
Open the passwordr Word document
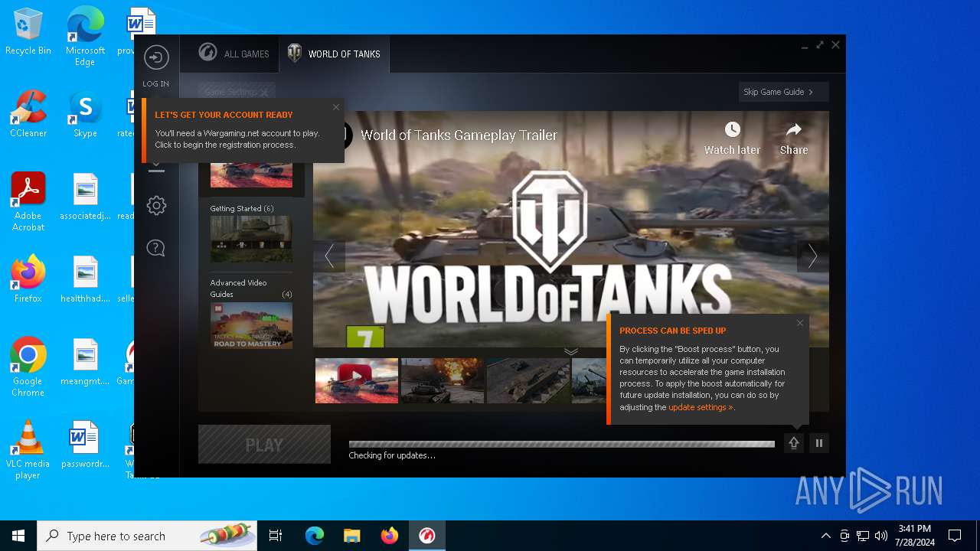click(85, 444)
